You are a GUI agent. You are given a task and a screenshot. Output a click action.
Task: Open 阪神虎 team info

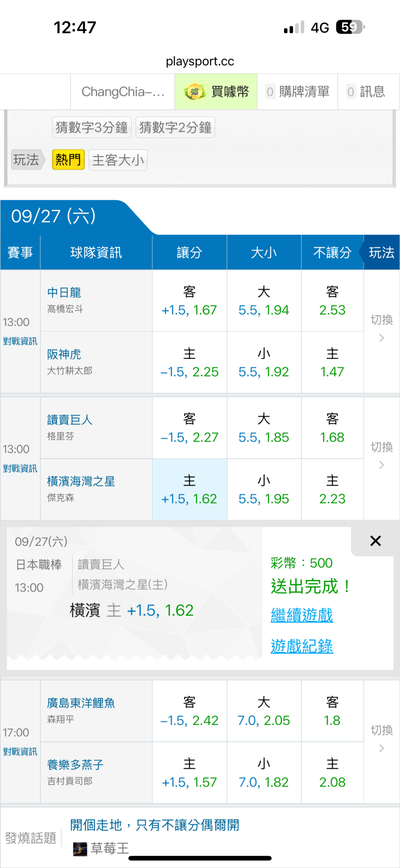(x=64, y=354)
